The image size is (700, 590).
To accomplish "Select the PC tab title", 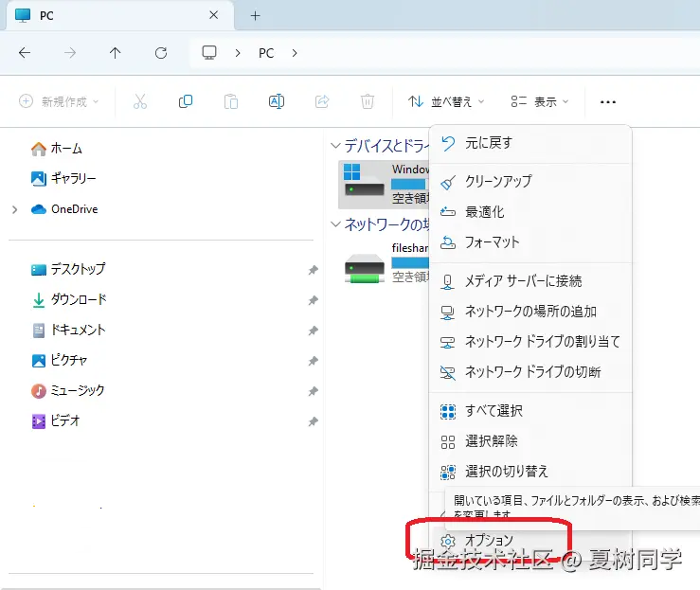I will [x=46, y=15].
